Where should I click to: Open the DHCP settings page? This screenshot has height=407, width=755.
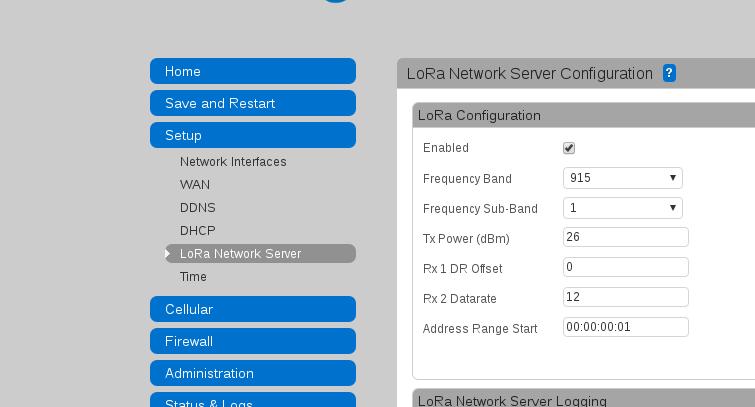pos(197,231)
